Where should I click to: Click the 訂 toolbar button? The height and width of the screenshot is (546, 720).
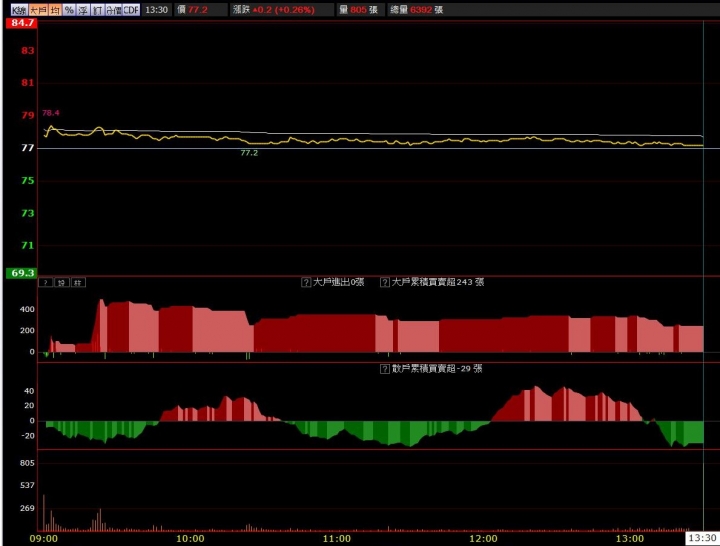pos(98,9)
